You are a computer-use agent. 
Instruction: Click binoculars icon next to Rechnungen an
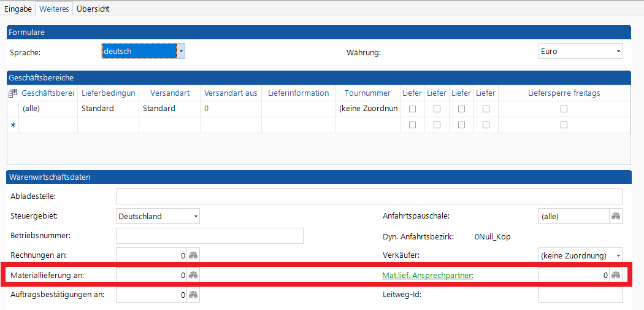[193, 255]
